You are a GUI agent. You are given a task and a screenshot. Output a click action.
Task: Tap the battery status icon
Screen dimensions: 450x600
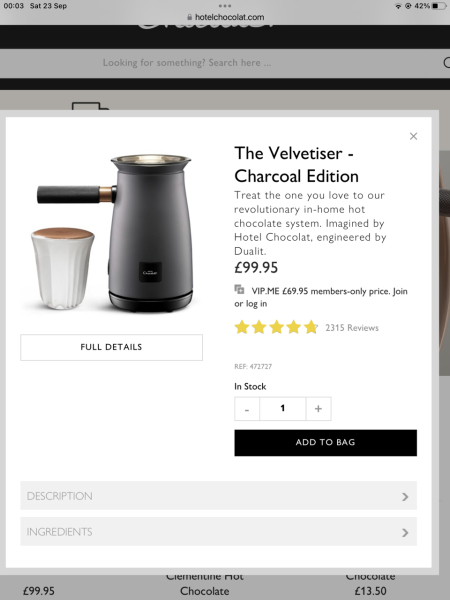pos(439,6)
